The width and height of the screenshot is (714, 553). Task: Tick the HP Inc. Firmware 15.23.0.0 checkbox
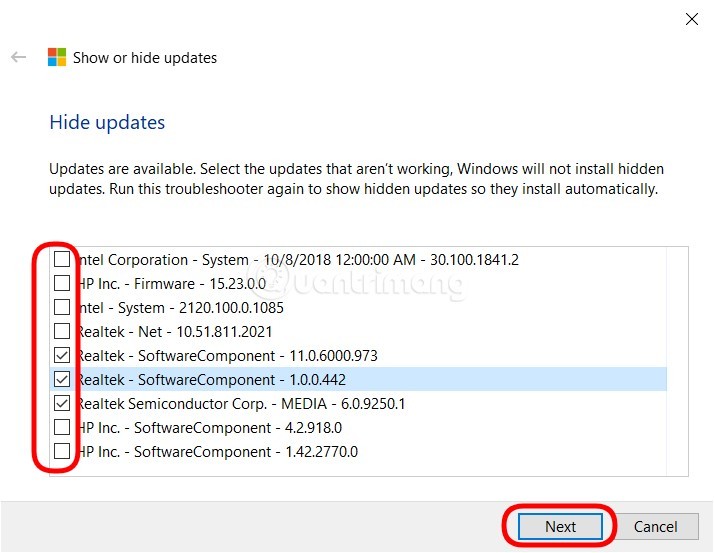[x=62, y=284]
